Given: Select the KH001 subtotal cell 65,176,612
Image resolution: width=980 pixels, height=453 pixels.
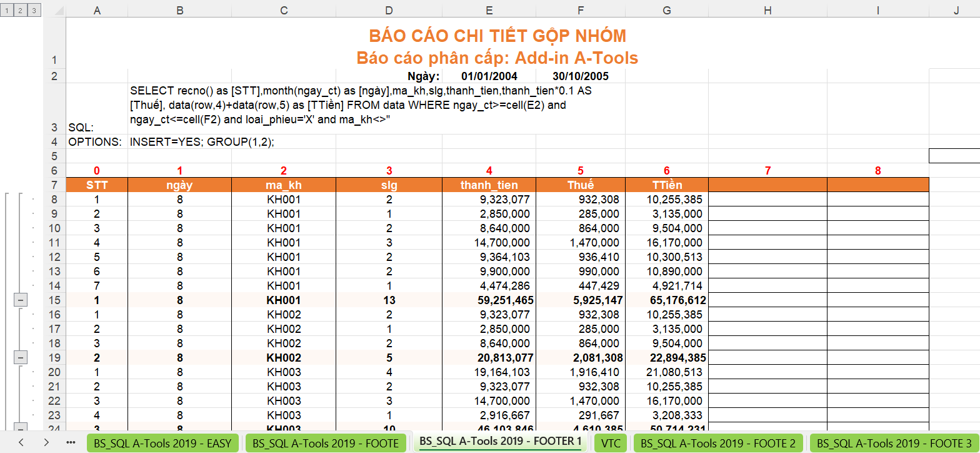Looking at the screenshot, I should pyautogui.click(x=666, y=300).
